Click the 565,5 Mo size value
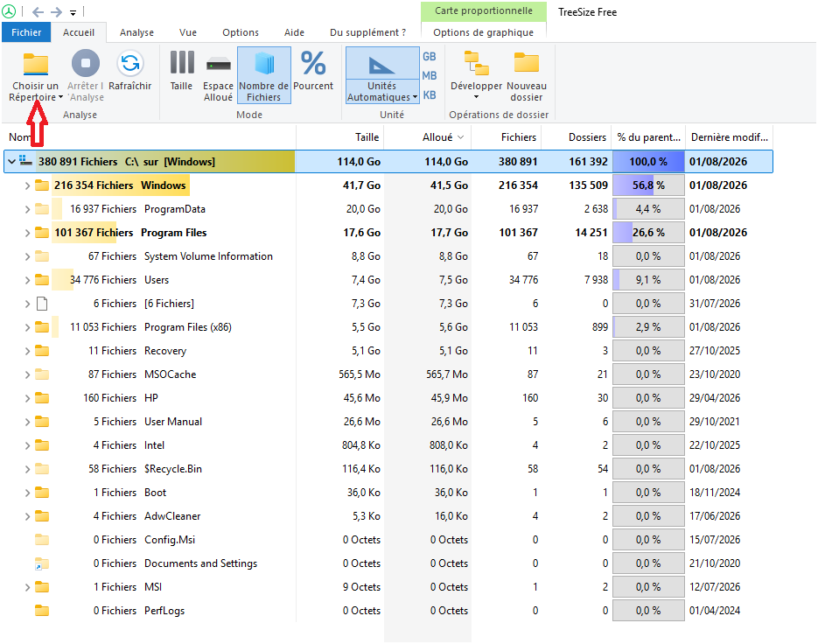818x644 pixels. tap(360, 374)
